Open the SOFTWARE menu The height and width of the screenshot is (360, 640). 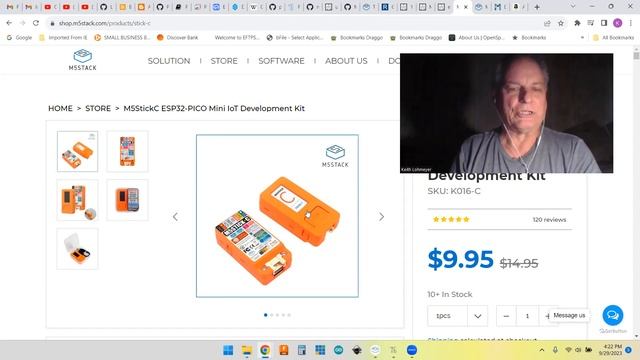pos(281,61)
